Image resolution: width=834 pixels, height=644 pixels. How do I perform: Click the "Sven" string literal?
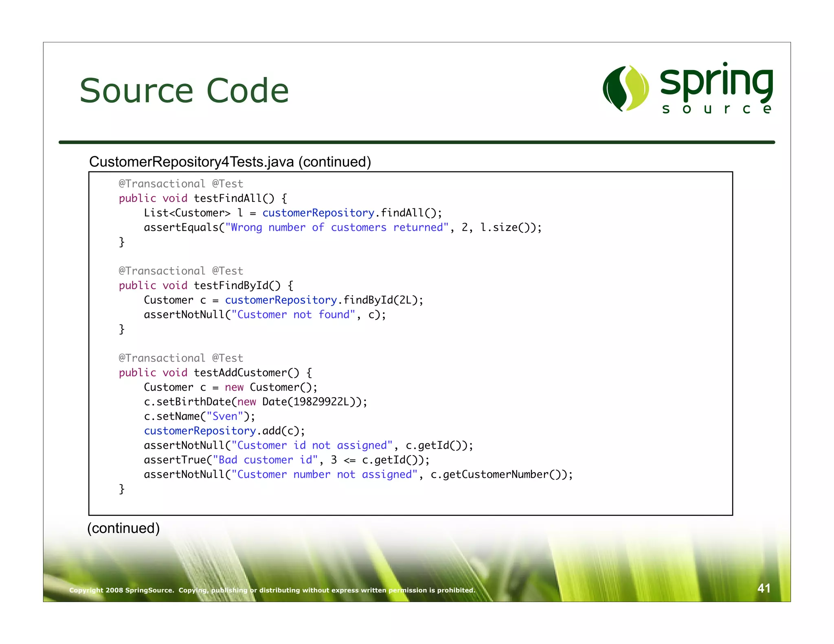tap(225, 416)
